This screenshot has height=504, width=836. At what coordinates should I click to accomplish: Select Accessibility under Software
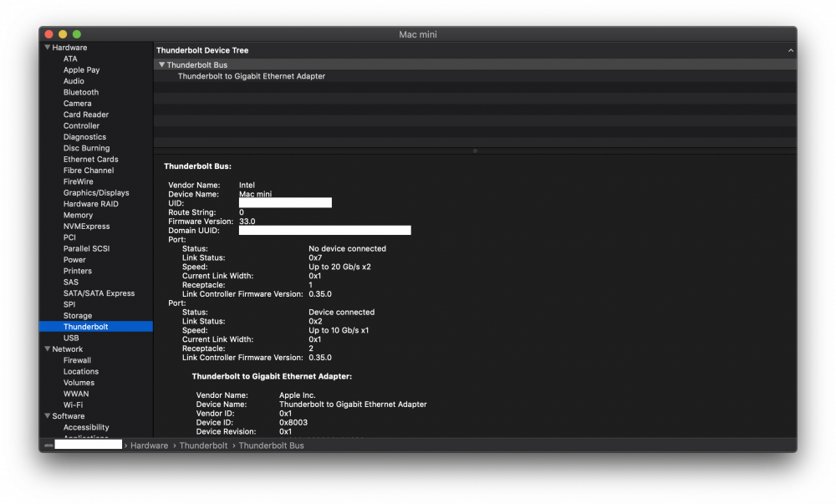click(x=86, y=427)
